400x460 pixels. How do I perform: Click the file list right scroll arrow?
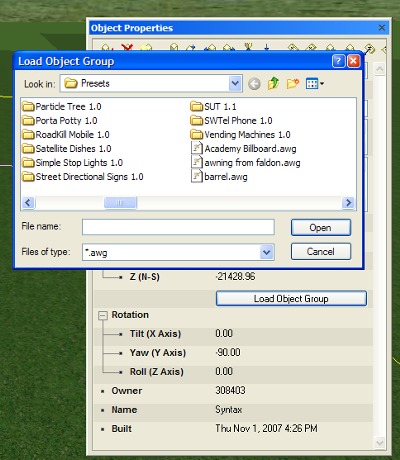(349, 203)
